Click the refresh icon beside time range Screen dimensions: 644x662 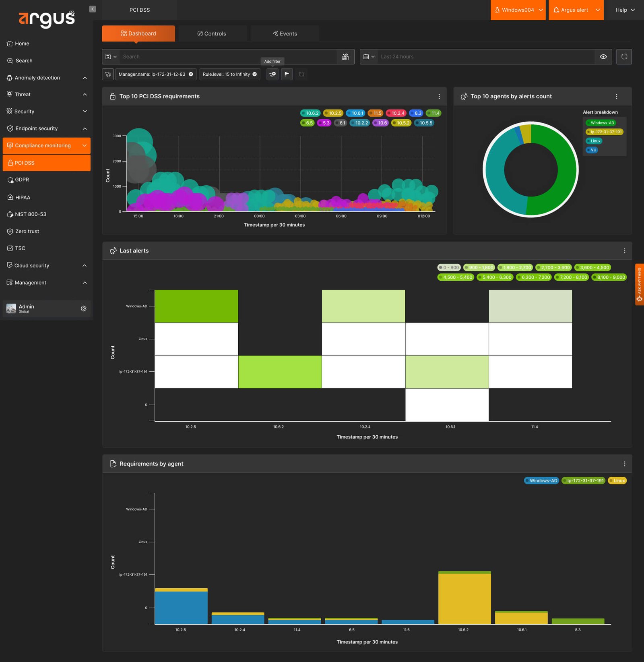click(x=624, y=57)
